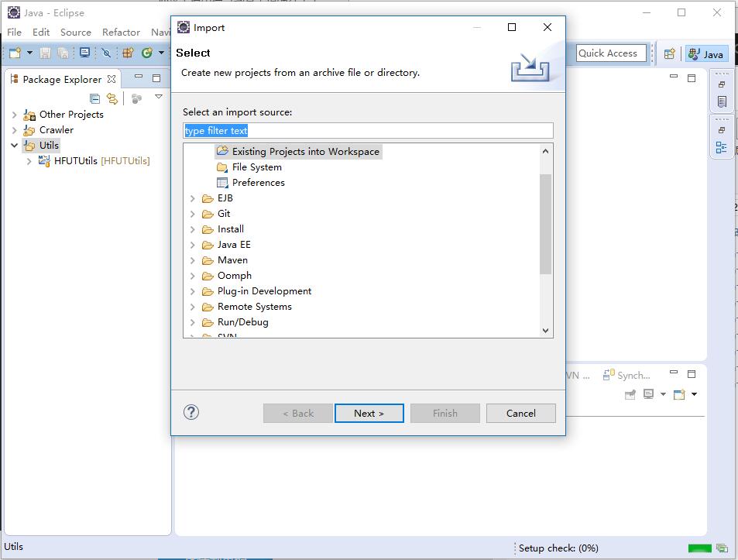This screenshot has height=560, width=738.
Task: Open the Package Explorer View Menu triangle
Action: (x=159, y=97)
